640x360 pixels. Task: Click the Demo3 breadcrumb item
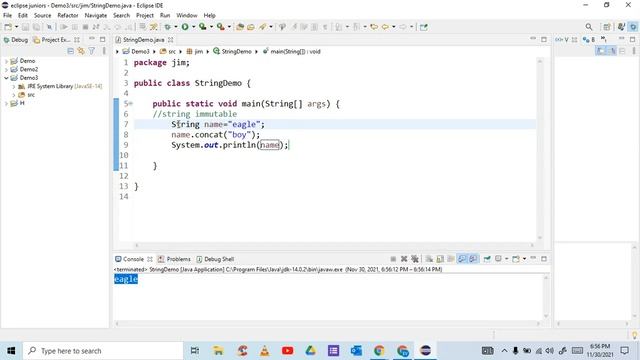pos(136,51)
